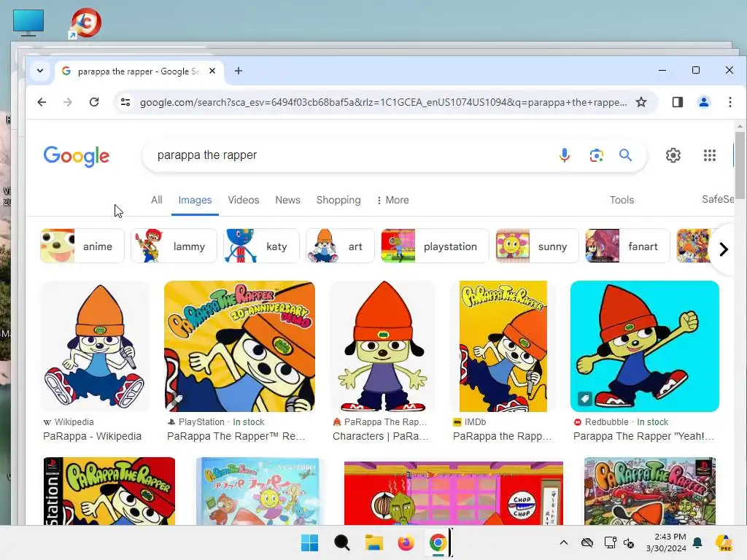Click 20th Anniversary Demo image thumbnail
Viewport: 747px width, 560px height.
[x=239, y=346]
